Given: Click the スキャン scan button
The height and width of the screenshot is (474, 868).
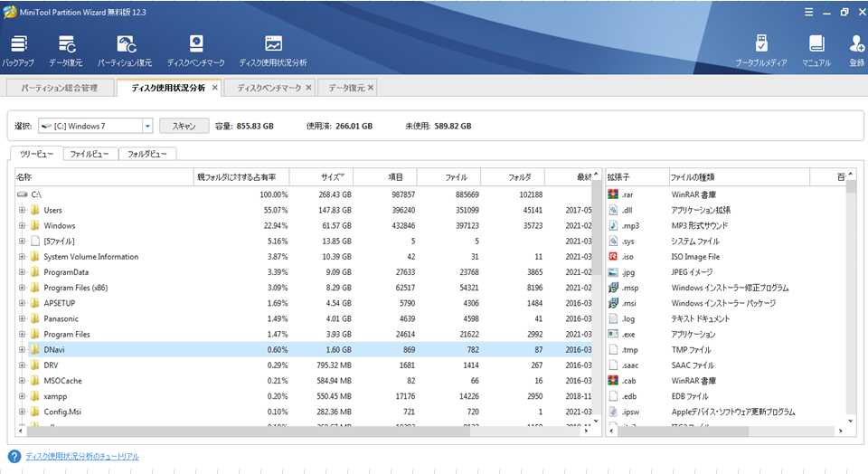Looking at the screenshot, I should [x=184, y=126].
